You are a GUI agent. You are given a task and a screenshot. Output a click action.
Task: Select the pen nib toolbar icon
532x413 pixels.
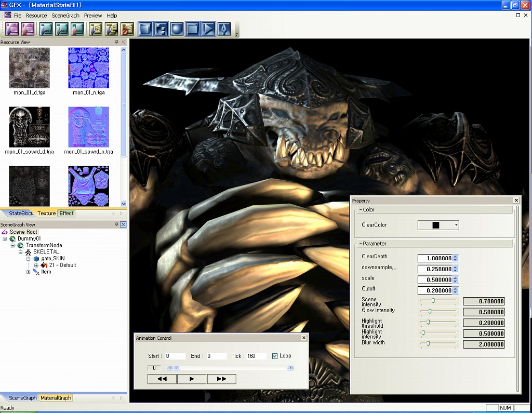click(x=224, y=29)
